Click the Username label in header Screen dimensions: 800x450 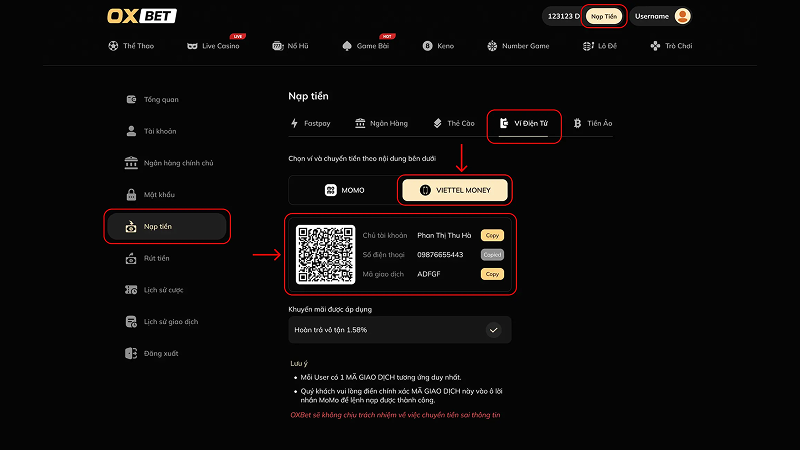click(x=652, y=16)
